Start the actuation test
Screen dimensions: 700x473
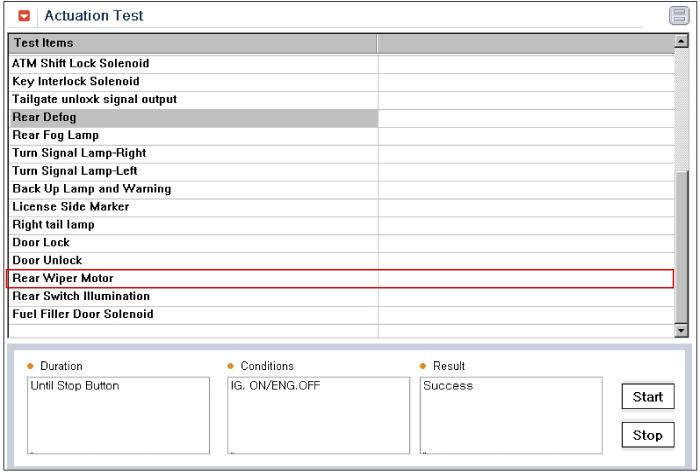[648, 396]
